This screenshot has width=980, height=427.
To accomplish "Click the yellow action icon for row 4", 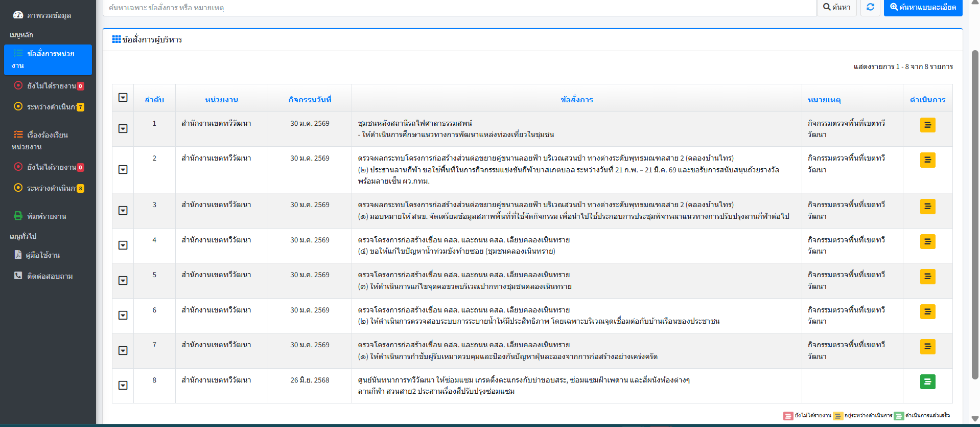I will coord(927,241).
